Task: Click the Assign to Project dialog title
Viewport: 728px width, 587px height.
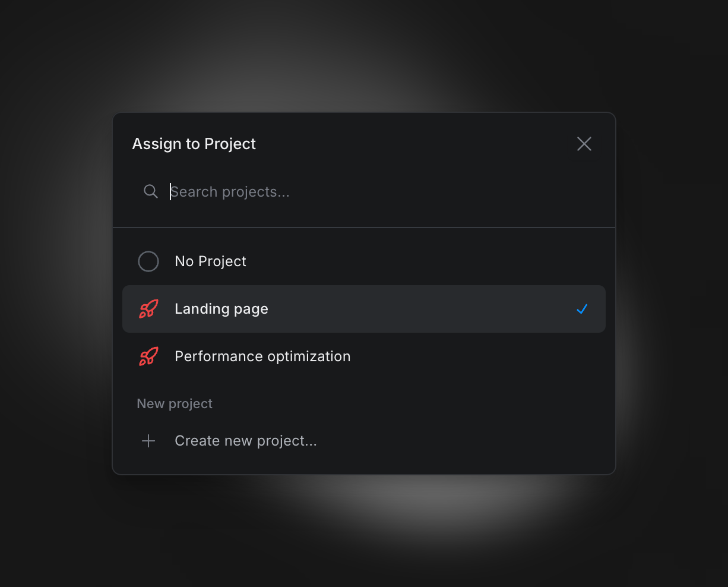Action: (194, 144)
